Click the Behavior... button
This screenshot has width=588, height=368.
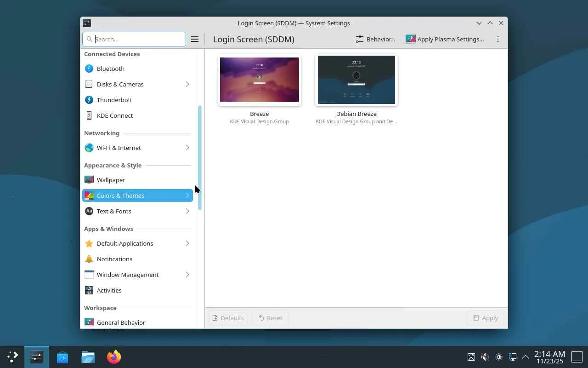click(375, 39)
